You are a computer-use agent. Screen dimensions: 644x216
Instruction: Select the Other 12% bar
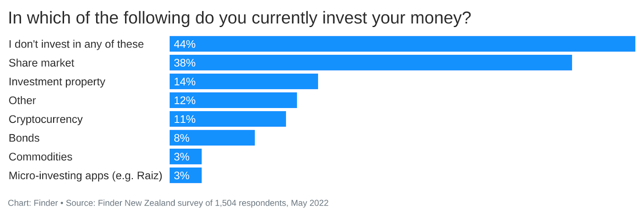(x=233, y=100)
